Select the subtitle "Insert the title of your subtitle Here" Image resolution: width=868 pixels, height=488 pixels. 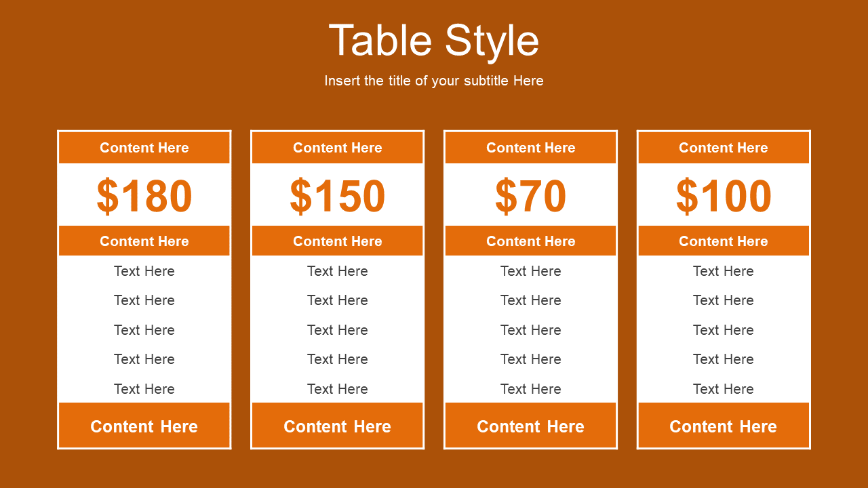(x=434, y=81)
